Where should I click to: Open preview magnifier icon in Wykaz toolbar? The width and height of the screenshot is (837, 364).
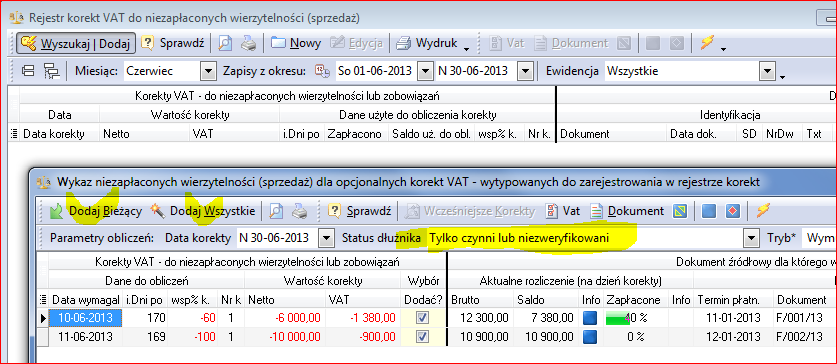pyautogui.click(x=275, y=211)
